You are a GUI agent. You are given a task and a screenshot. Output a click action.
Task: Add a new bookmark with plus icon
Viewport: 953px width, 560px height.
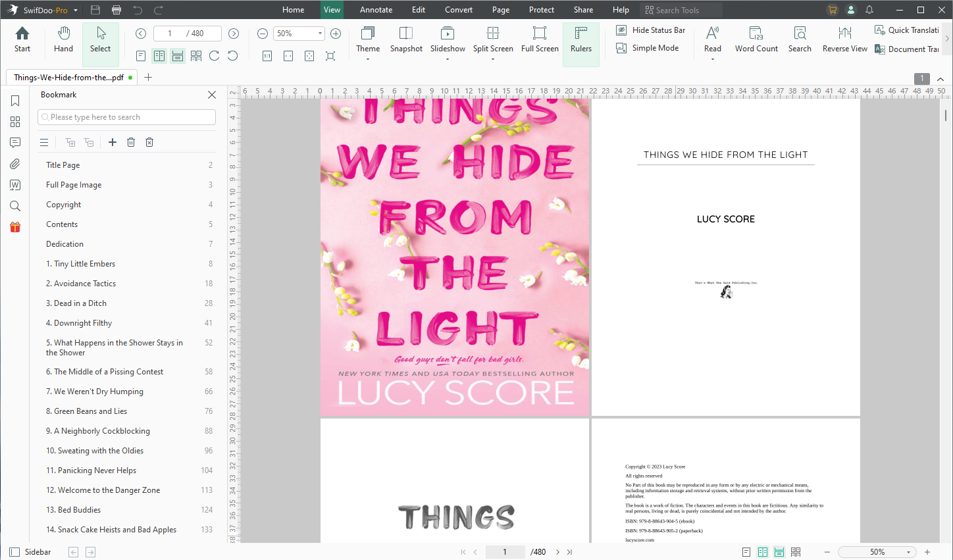[x=113, y=142]
